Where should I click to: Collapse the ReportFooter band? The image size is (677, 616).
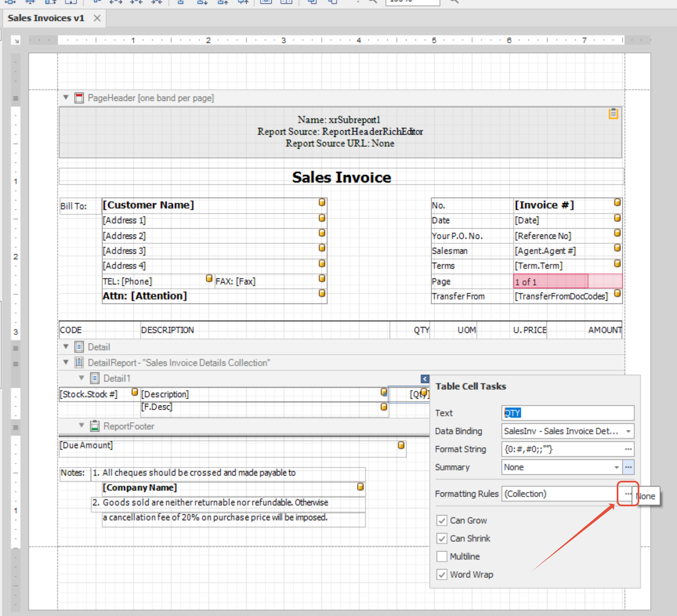coord(82,425)
